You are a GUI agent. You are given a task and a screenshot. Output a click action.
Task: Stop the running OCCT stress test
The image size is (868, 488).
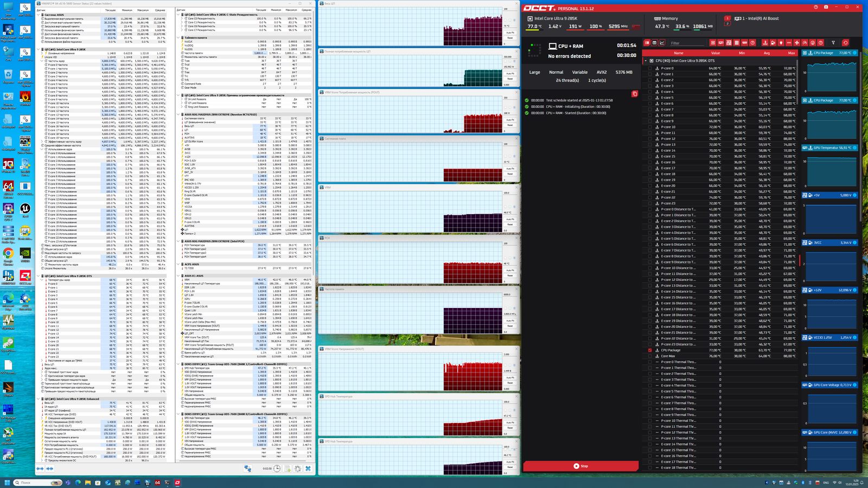(580, 466)
